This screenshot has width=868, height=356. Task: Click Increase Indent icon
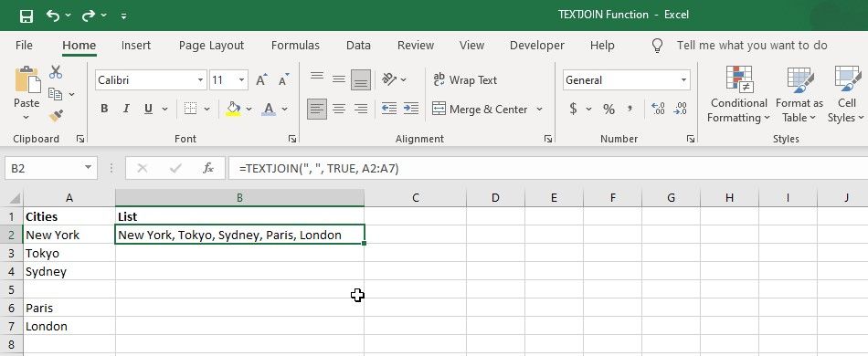[x=411, y=109]
